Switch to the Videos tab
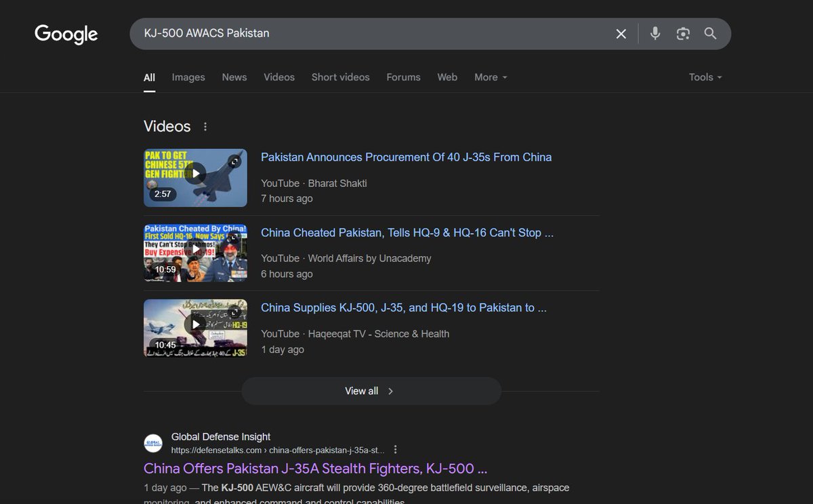 [279, 77]
